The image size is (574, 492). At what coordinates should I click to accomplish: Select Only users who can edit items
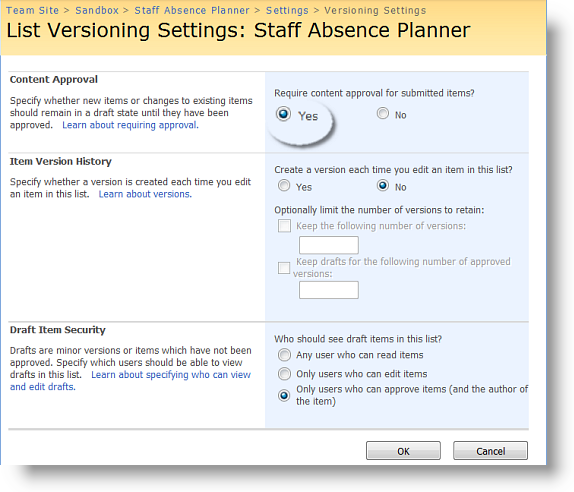[x=284, y=374]
